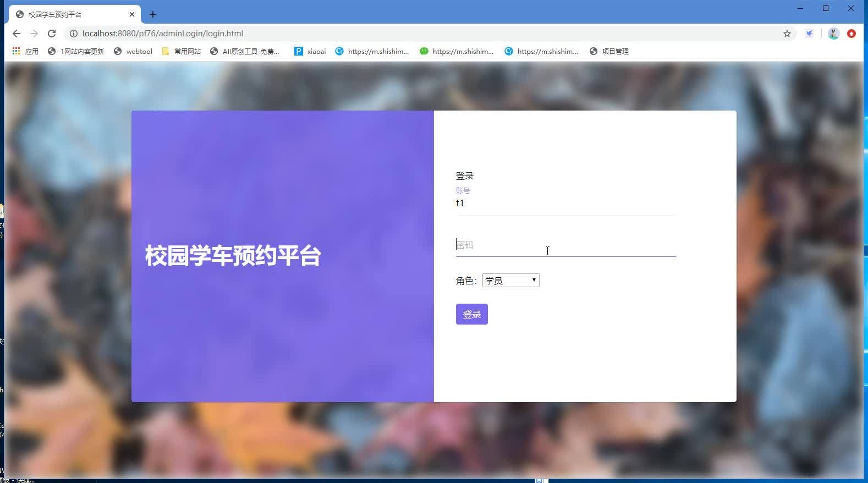Click the red update notification icon

(x=851, y=34)
